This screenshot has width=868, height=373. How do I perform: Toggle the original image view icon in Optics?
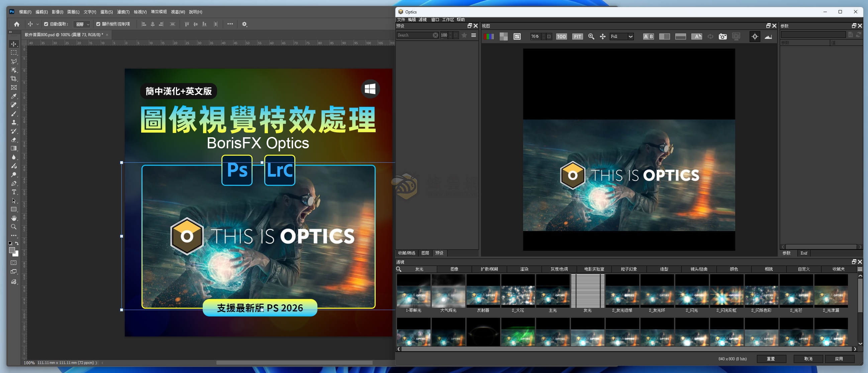[517, 36]
